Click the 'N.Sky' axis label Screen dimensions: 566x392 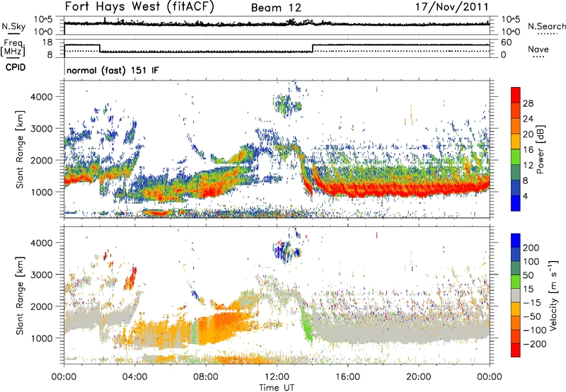13,26
